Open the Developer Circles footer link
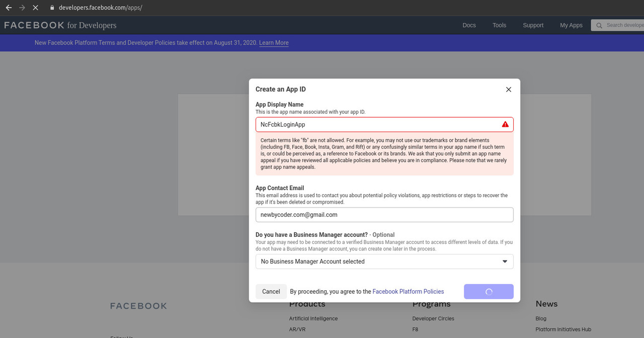Screen dimensions: 644x338 [x=433, y=318]
